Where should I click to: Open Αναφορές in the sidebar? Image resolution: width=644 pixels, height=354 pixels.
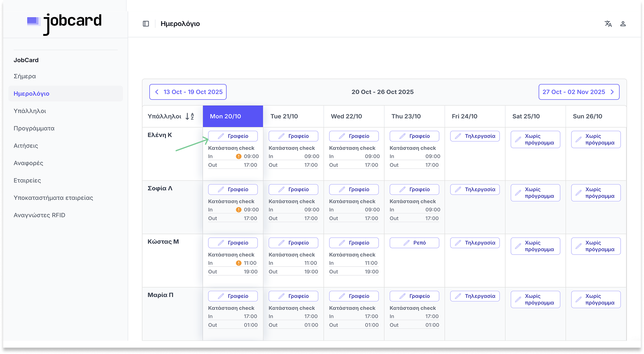28,163
